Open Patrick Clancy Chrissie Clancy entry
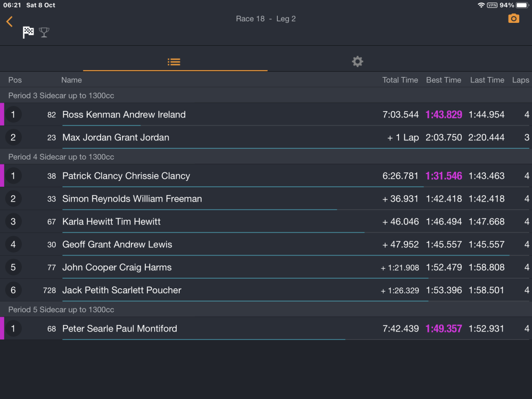Viewport: 532px width, 399px height. (266, 176)
